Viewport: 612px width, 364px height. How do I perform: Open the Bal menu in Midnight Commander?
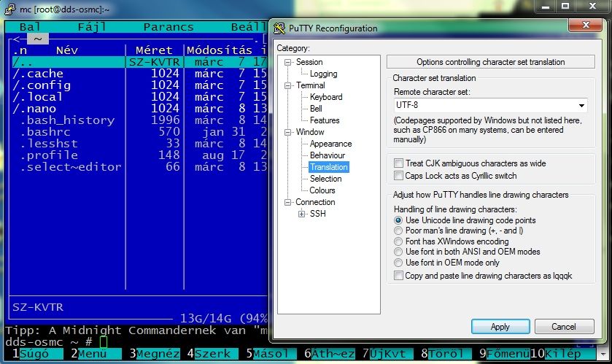[x=30, y=27]
